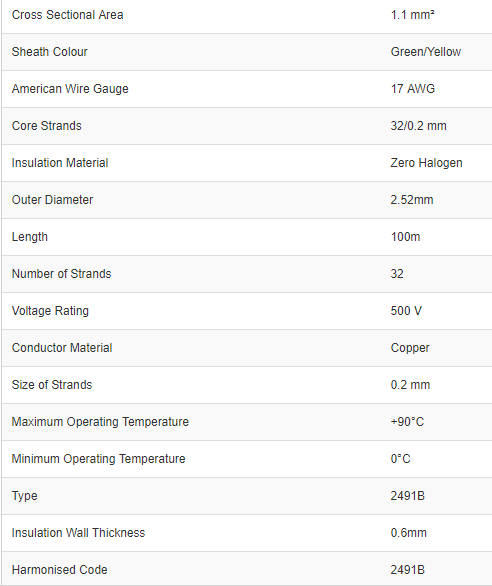Select the 32/0.2 mm value
The width and height of the screenshot is (492, 586).
point(418,126)
